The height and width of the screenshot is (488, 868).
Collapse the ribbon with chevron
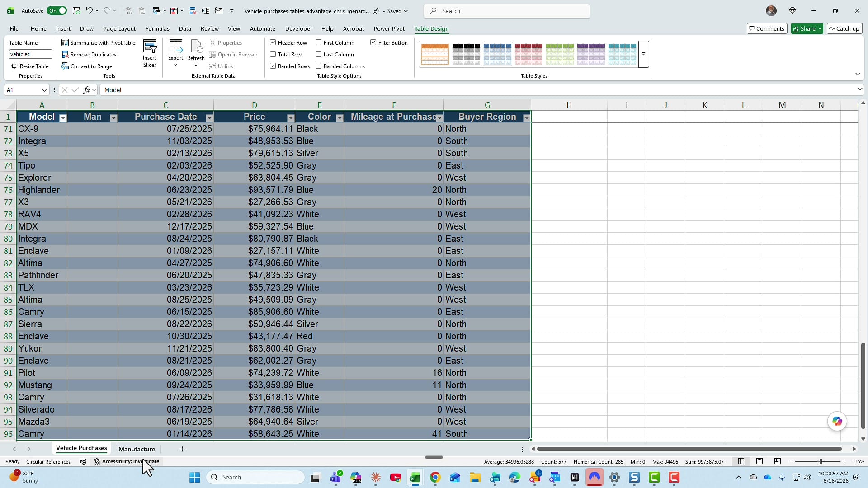[858, 74]
